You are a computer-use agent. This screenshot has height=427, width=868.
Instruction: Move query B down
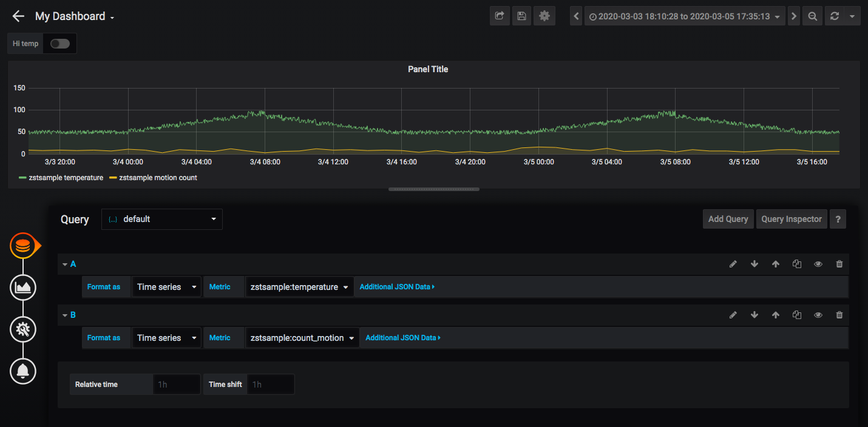click(754, 315)
